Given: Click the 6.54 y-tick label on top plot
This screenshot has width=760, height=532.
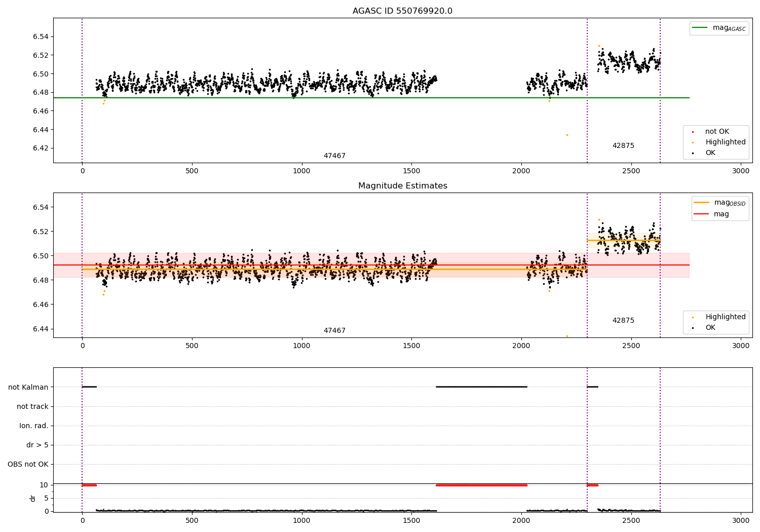Looking at the screenshot, I should pyautogui.click(x=41, y=37).
